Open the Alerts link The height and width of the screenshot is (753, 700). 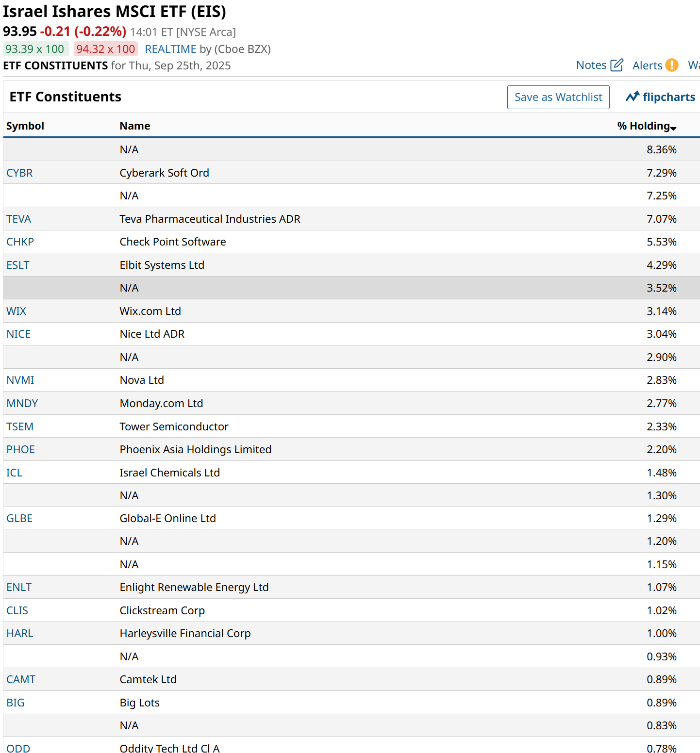coord(647,65)
